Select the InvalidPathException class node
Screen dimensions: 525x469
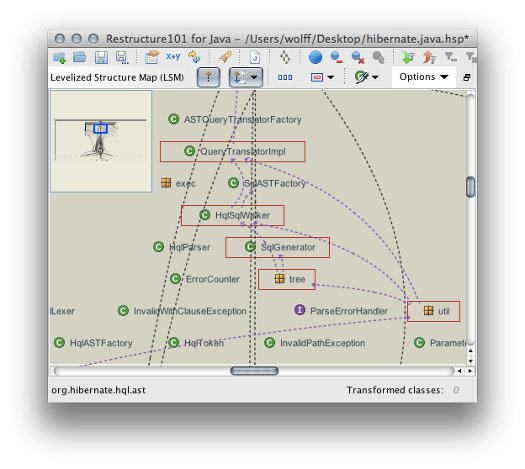coord(314,343)
